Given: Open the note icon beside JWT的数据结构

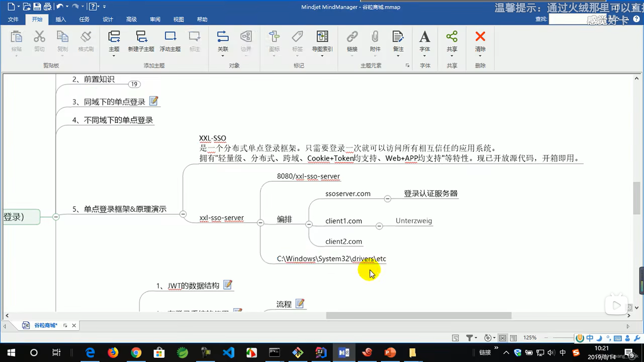Looking at the screenshot, I should pyautogui.click(x=228, y=285).
